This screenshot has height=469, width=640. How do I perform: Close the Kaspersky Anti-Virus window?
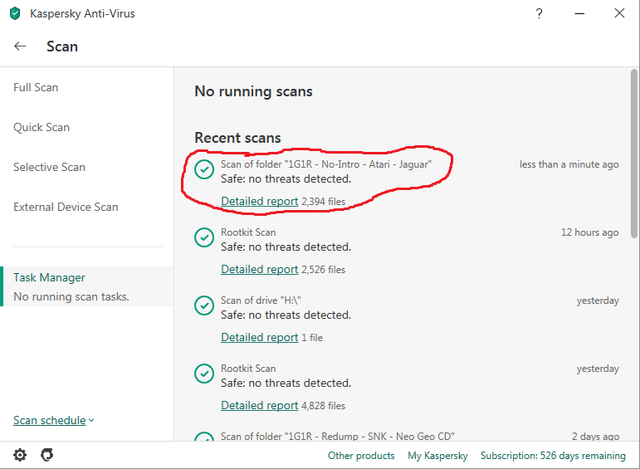(619, 13)
